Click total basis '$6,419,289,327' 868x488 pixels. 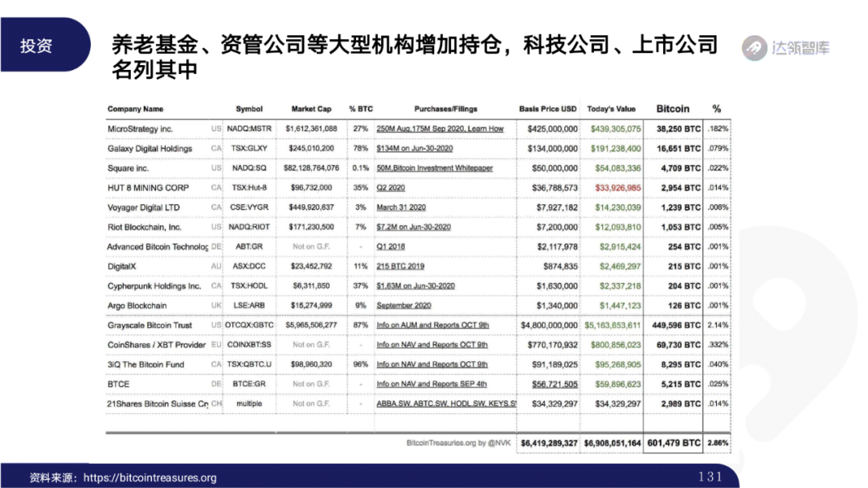[x=549, y=443]
